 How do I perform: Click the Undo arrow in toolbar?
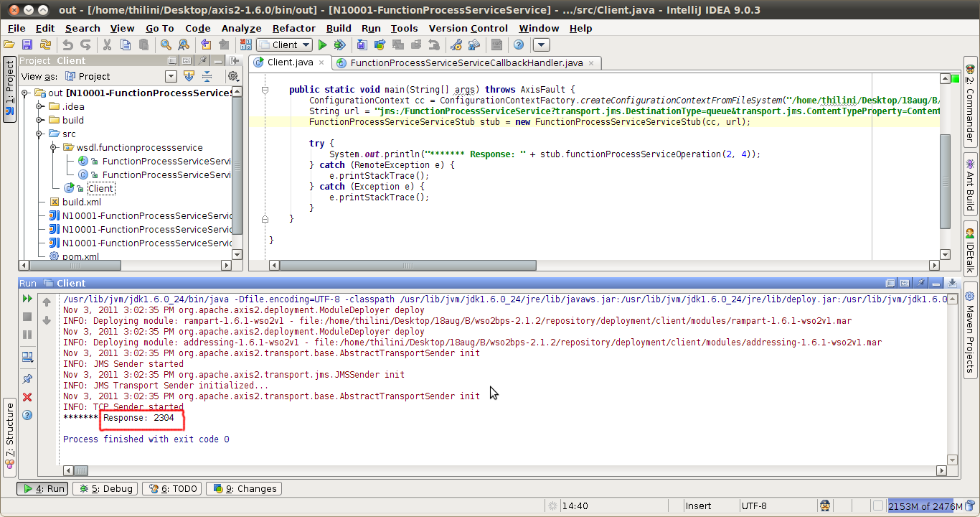[67, 45]
